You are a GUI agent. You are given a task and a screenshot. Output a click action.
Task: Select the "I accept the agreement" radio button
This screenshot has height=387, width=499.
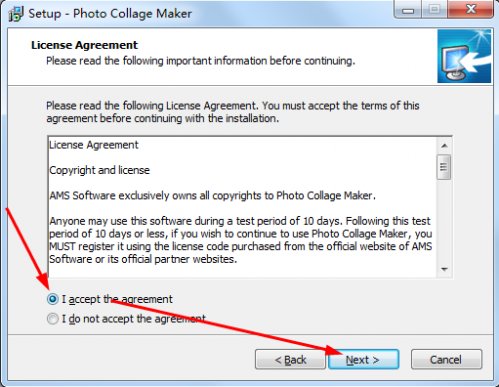coord(52,299)
